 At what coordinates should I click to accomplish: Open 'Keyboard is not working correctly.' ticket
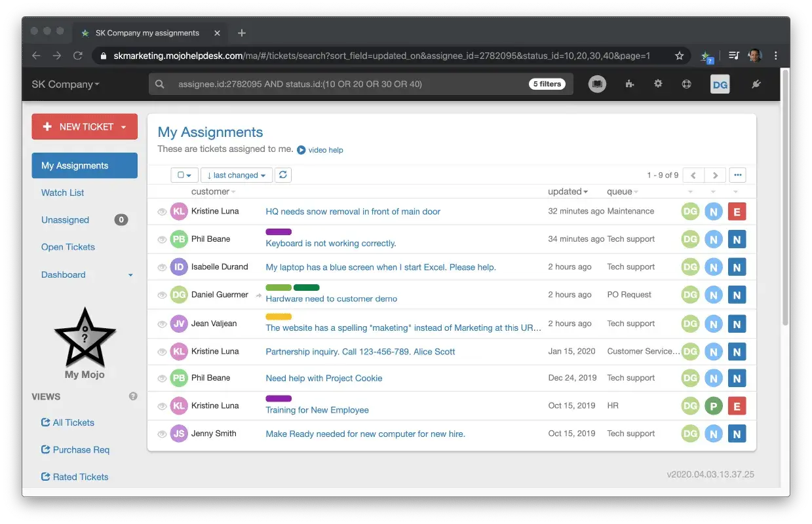coord(330,244)
